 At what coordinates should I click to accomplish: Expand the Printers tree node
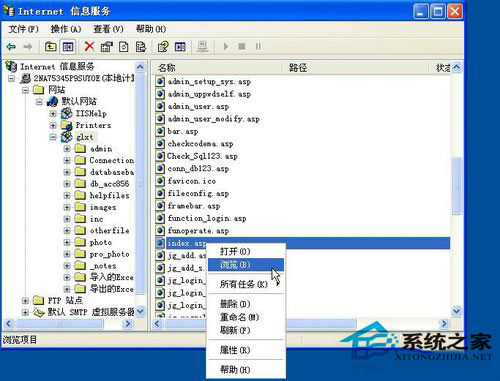(x=53, y=125)
